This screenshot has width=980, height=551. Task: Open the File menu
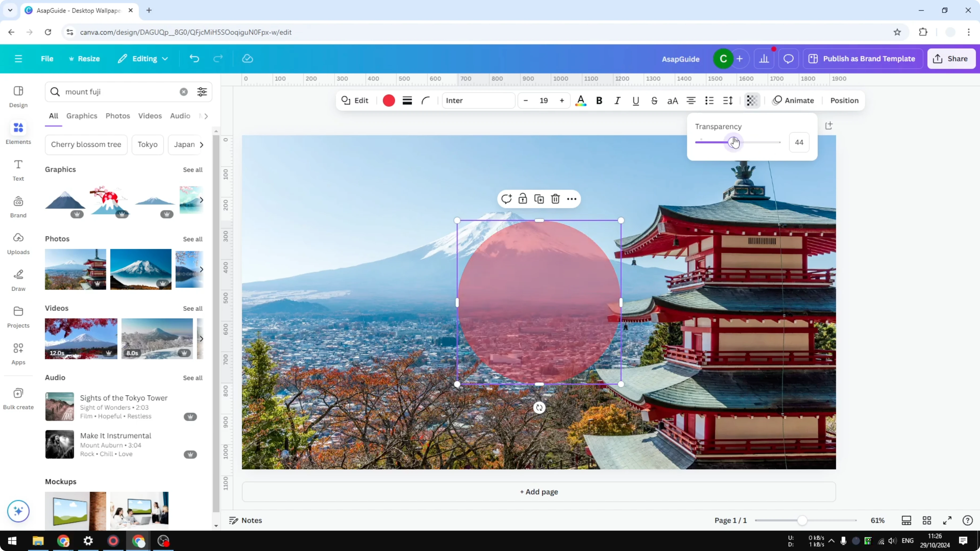coord(47,59)
